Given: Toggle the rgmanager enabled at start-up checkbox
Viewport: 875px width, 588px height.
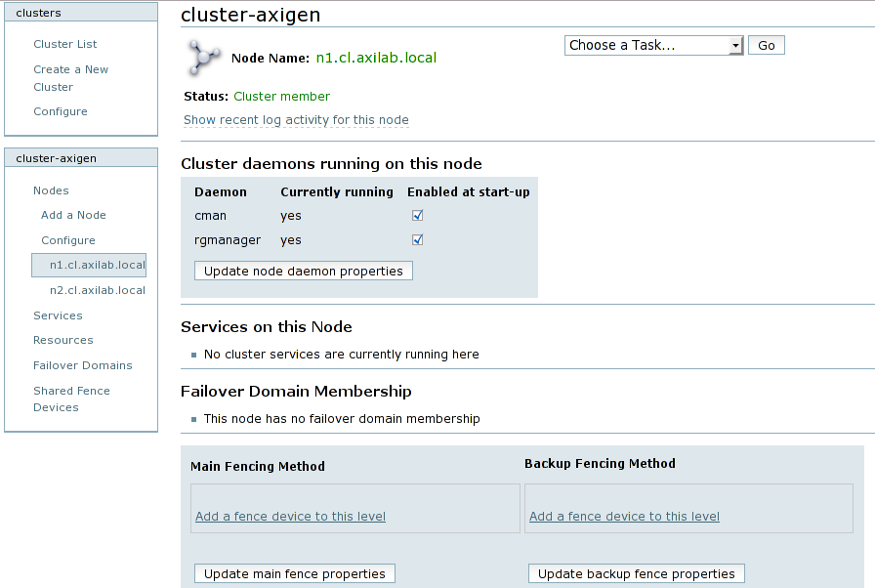Looking at the screenshot, I should click(x=417, y=240).
